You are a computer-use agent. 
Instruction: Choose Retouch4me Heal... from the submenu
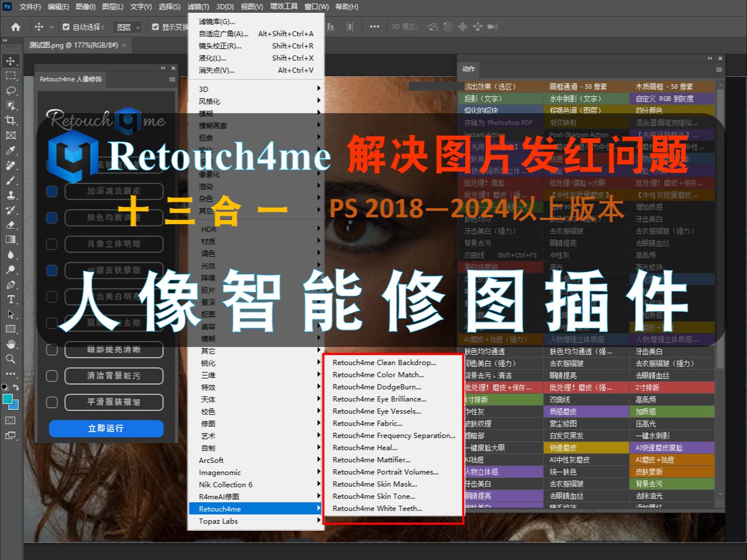(394, 447)
